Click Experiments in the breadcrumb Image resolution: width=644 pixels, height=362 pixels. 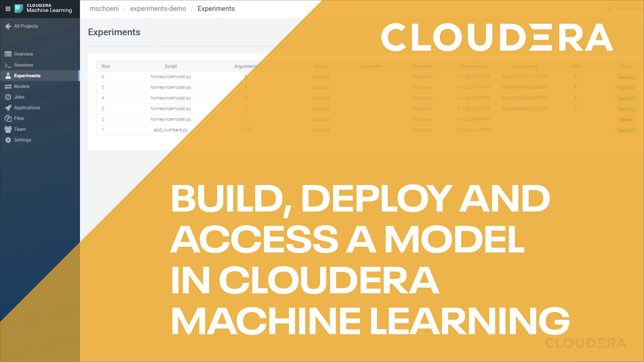tap(216, 9)
